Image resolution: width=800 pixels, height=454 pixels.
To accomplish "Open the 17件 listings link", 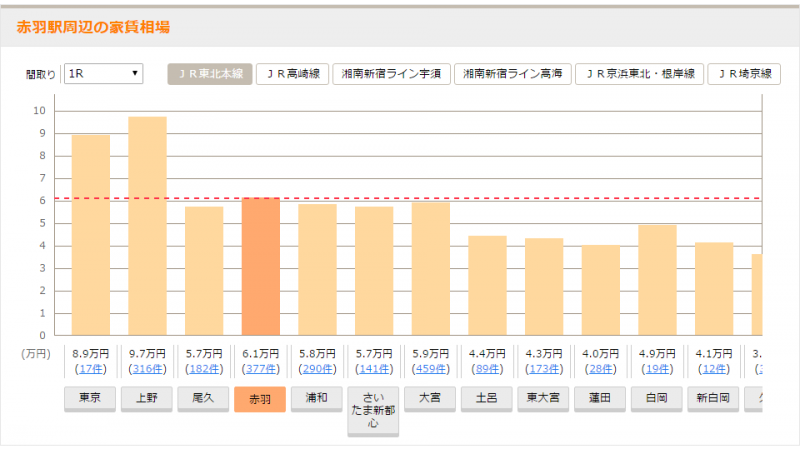I will click(x=90, y=369).
